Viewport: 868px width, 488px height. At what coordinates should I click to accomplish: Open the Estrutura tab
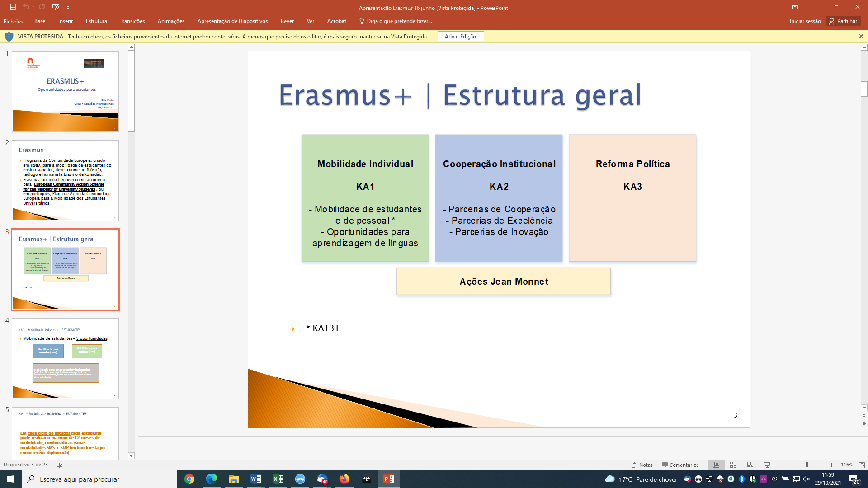[97, 21]
